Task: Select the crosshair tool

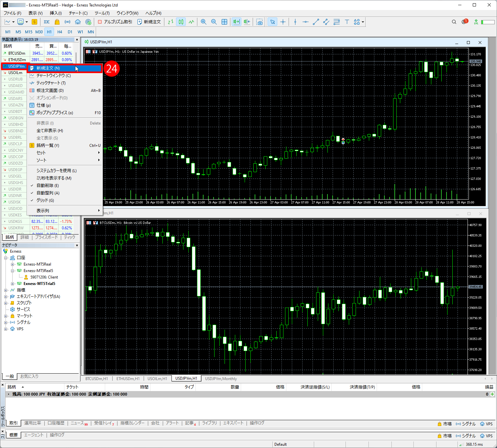Action: (283, 22)
